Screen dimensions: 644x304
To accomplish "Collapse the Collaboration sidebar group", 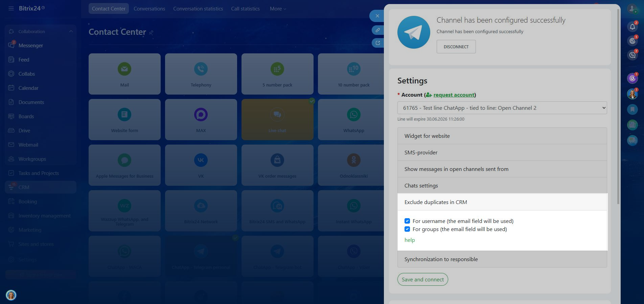I will [x=71, y=31].
